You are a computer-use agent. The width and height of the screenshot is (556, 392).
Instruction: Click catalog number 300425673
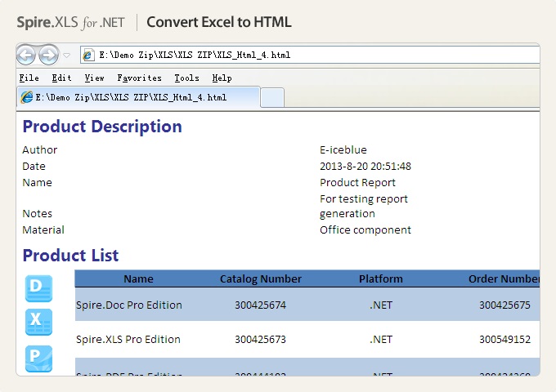click(260, 339)
